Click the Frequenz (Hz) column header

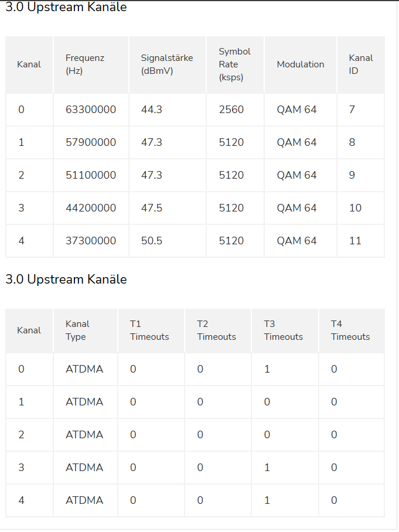[x=85, y=64]
